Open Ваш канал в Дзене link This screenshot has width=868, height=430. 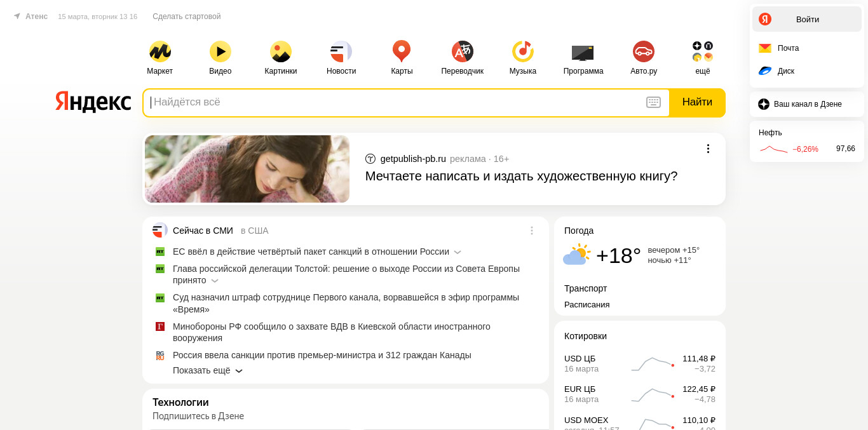[x=808, y=104]
